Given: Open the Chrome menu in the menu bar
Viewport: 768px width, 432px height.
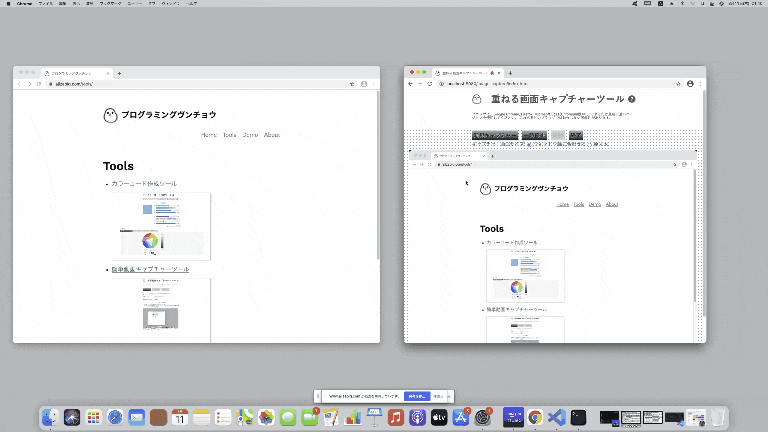Looking at the screenshot, I should pos(24,3).
